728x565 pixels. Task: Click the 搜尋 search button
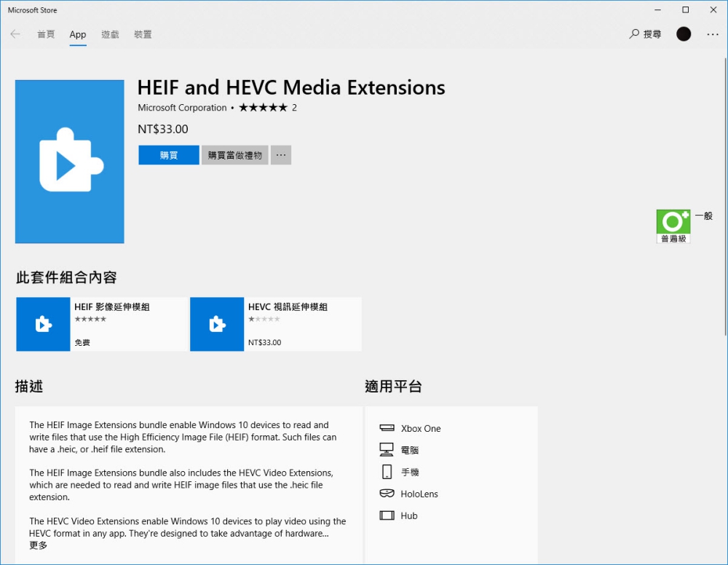point(645,34)
